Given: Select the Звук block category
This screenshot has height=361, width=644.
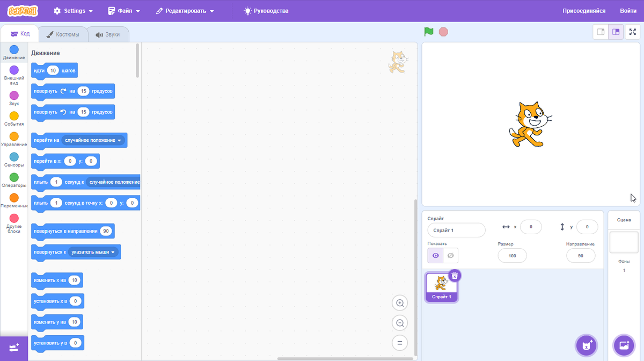Looking at the screenshot, I should pos(14,98).
